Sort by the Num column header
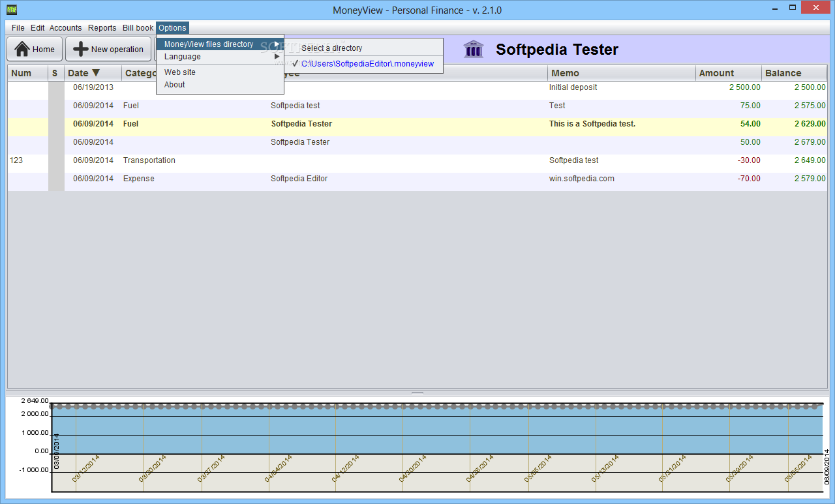The image size is (835, 504). click(28, 73)
